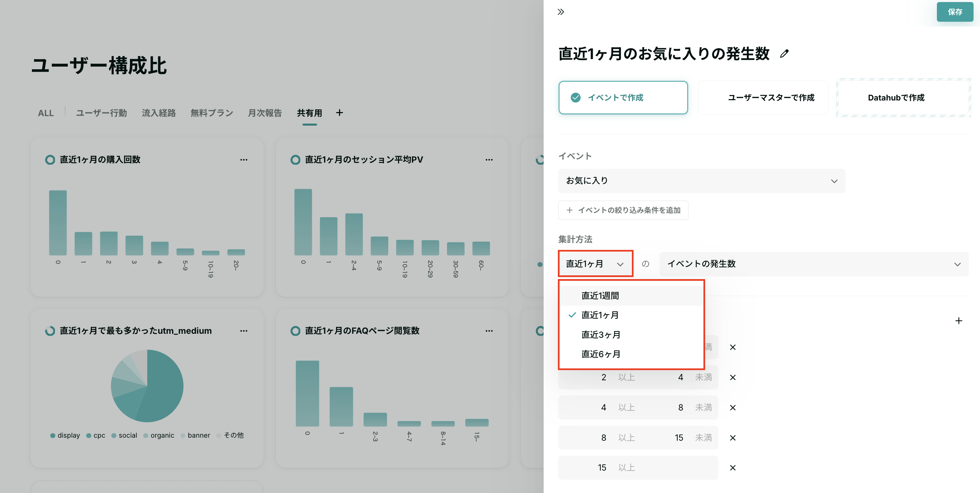This screenshot has width=980, height=493.
Task: Click social legend dot in pie chart
Action: [114, 436]
